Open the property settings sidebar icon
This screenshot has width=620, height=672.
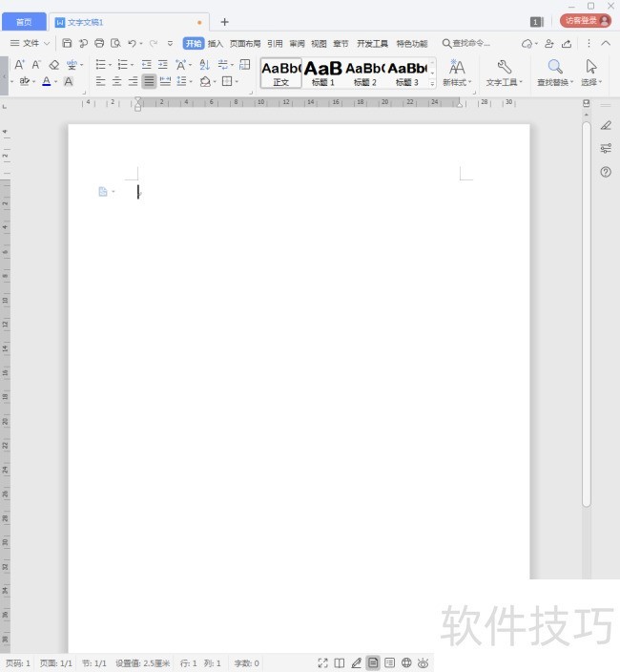tap(606, 148)
